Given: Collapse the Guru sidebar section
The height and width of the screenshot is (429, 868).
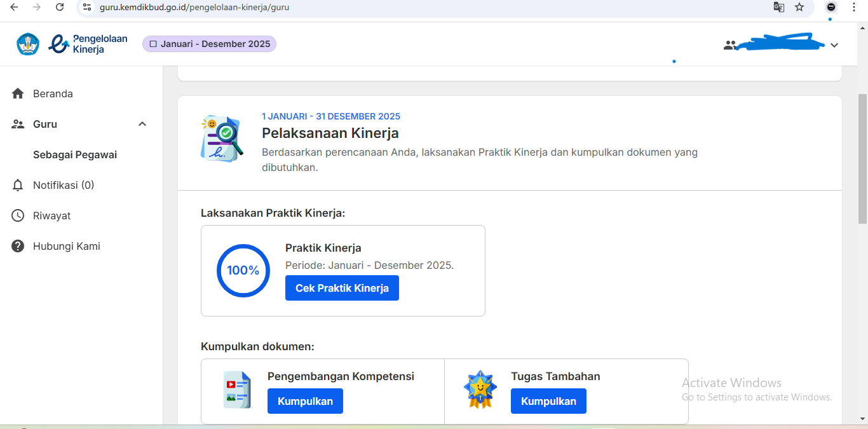Looking at the screenshot, I should pyautogui.click(x=142, y=124).
